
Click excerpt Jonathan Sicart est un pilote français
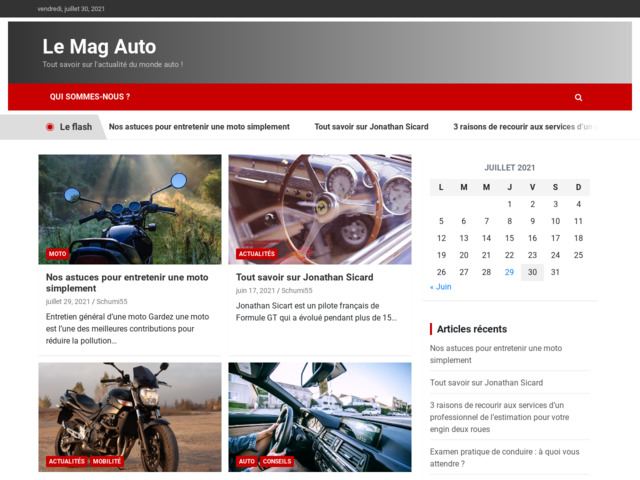316,311
